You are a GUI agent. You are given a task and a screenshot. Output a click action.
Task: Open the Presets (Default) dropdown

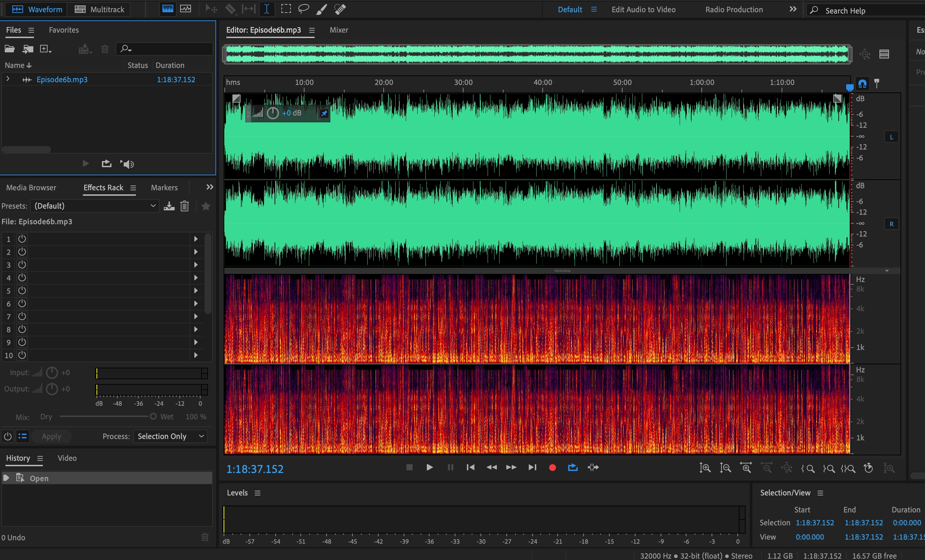click(x=94, y=206)
